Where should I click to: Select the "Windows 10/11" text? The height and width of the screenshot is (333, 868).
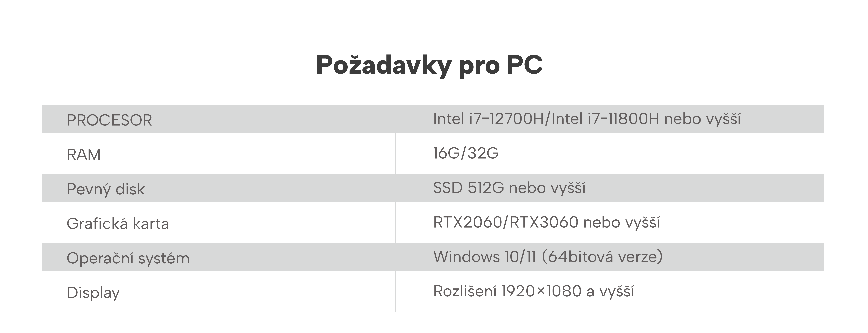[x=484, y=257]
